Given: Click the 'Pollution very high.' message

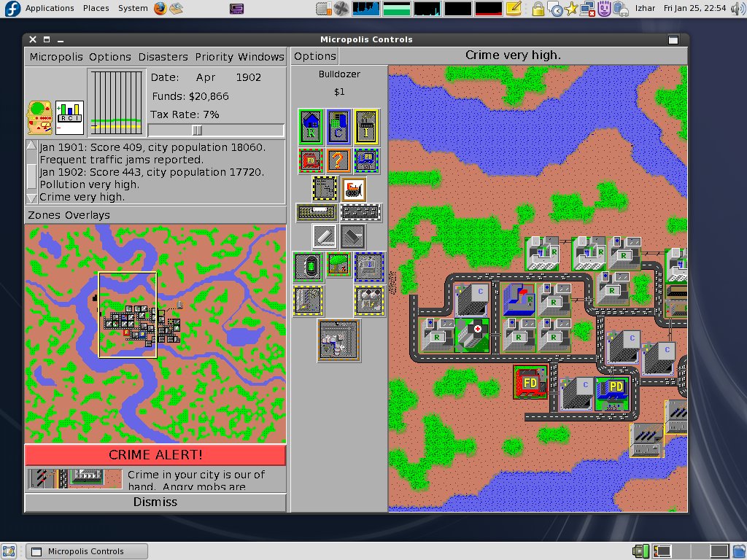Looking at the screenshot, I should coord(89,184).
